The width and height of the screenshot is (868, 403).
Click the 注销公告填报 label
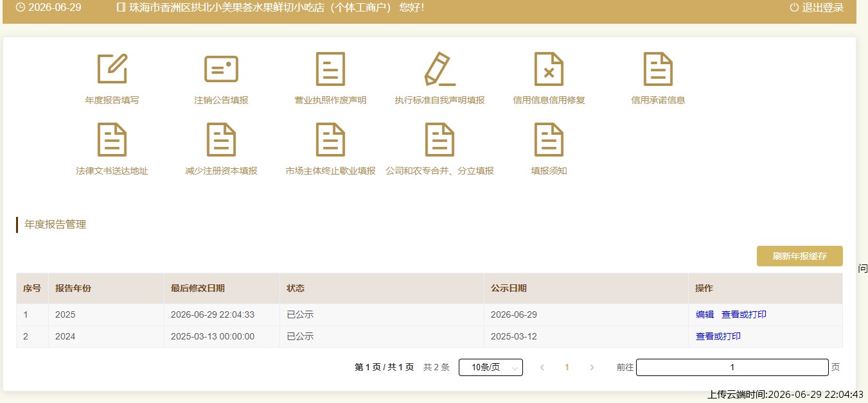221,100
